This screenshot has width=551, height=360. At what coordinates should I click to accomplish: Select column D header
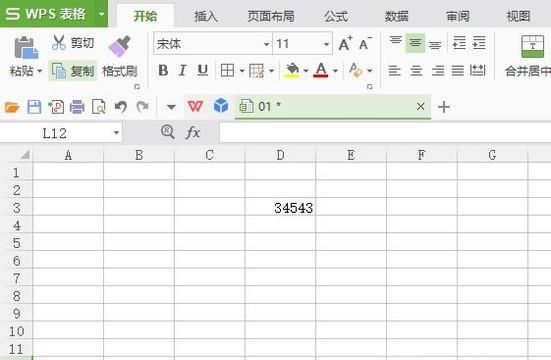click(x=280, y=155)
